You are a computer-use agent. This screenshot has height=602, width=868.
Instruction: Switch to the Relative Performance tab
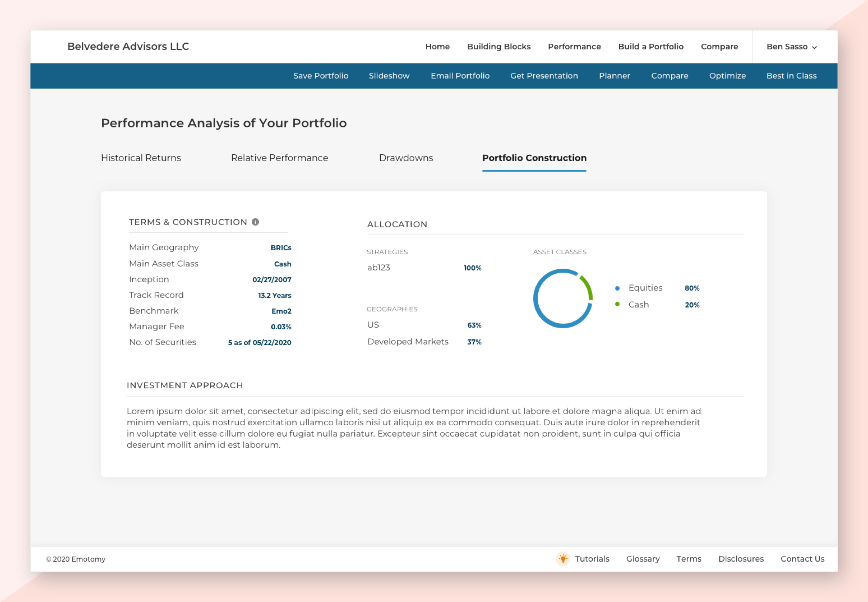point(280,158)
